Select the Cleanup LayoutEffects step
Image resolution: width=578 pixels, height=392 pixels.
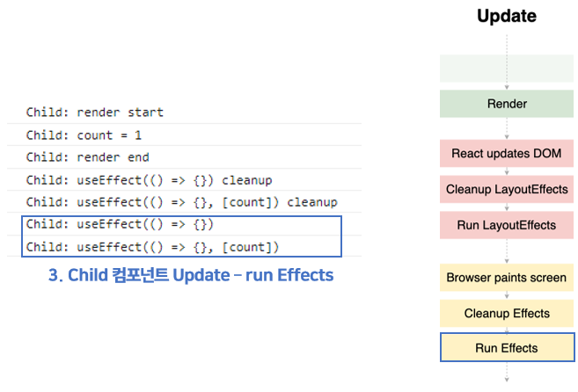pos(507,189)
